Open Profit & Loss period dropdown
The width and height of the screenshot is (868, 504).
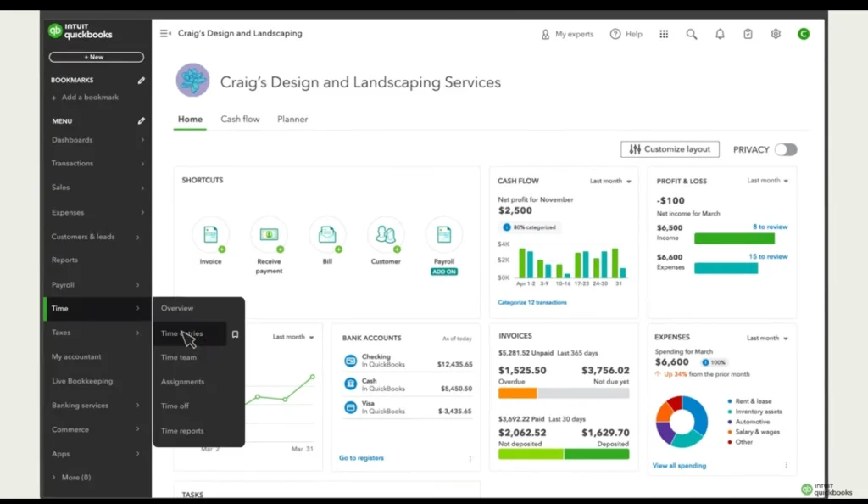pos(768,181)
